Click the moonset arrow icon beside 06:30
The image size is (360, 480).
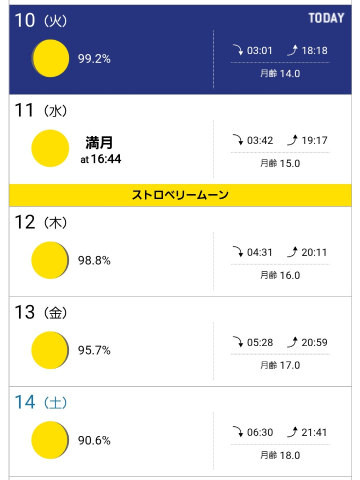238,432
